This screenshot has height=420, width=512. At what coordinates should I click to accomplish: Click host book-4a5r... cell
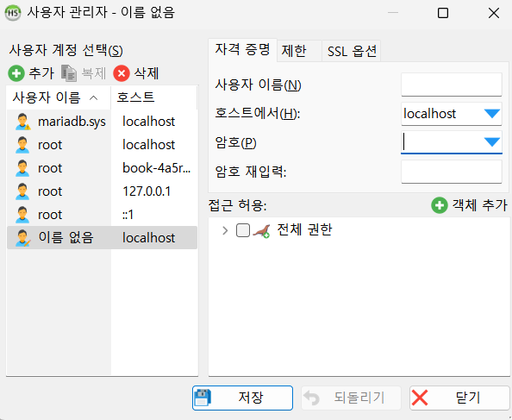tap(156, 168)
